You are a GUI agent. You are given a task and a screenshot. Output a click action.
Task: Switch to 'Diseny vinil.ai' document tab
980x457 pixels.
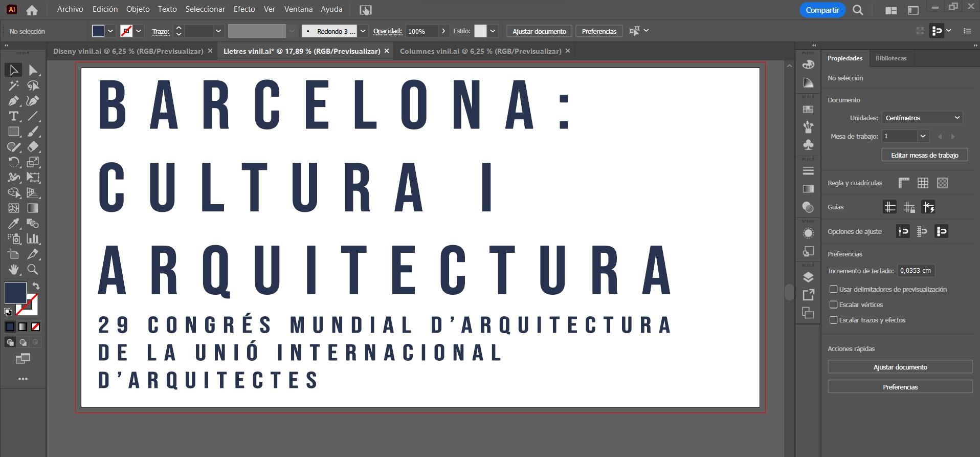(128, 51)
